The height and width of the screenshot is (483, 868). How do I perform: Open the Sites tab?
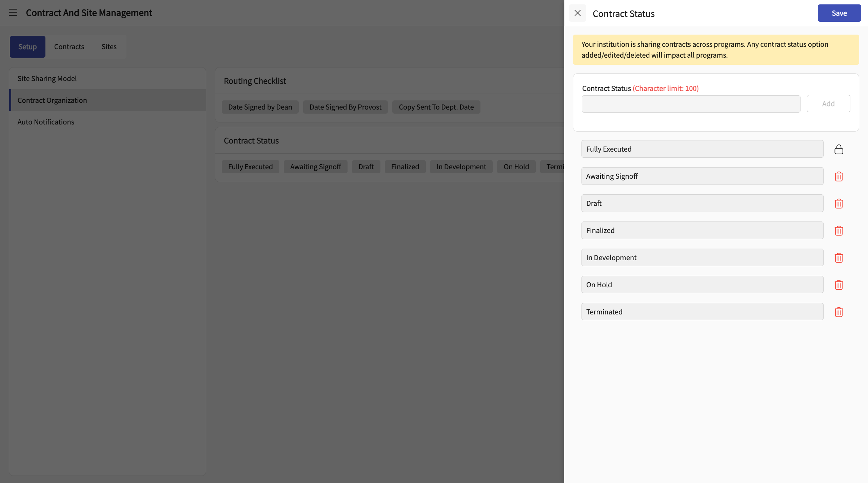(109, 47)
